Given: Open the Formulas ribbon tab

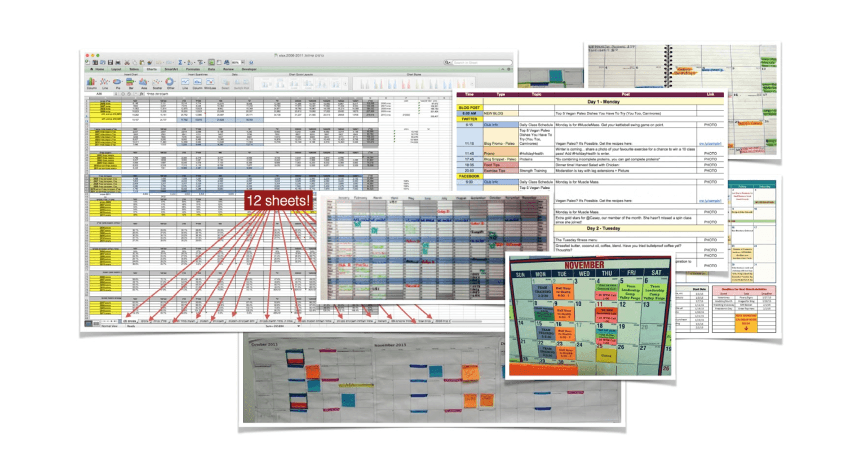Looking at the screenshot, I should pyautogui.click(x=193, y=69).
